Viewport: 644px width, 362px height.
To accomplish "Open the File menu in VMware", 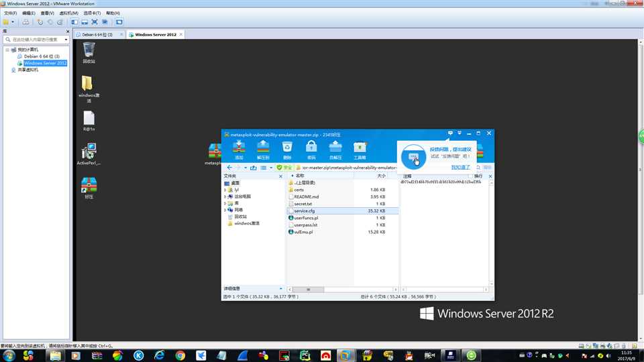I will pos(10,13).
